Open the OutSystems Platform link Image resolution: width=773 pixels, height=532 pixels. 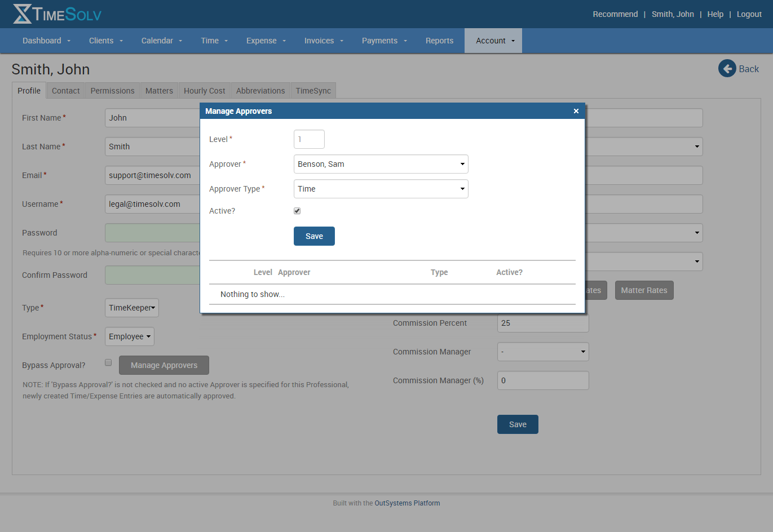point(407,503)
